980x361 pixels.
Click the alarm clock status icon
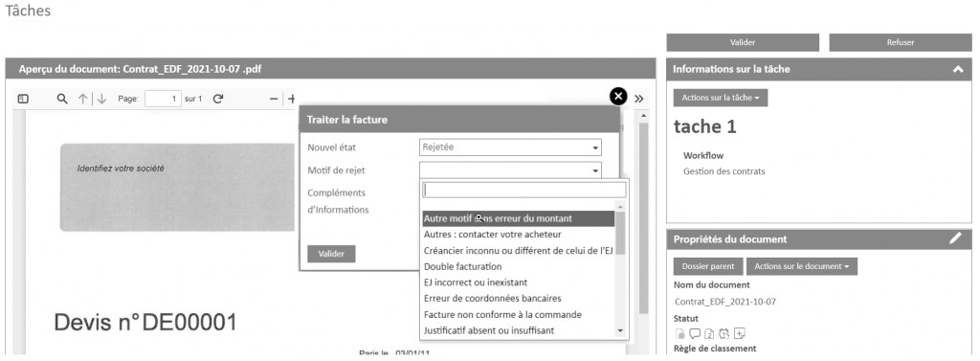pos(724,333)
